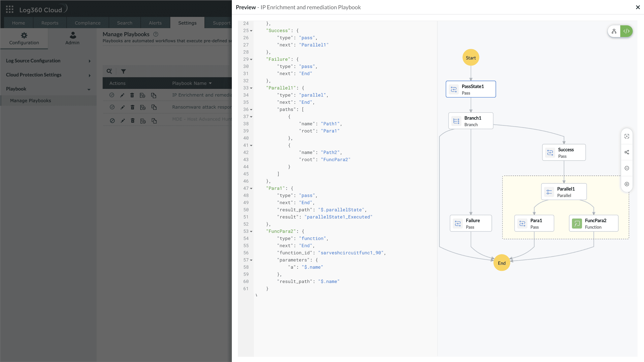
Task: Zoom out the workflow diagram
Action: coord(627,168)
